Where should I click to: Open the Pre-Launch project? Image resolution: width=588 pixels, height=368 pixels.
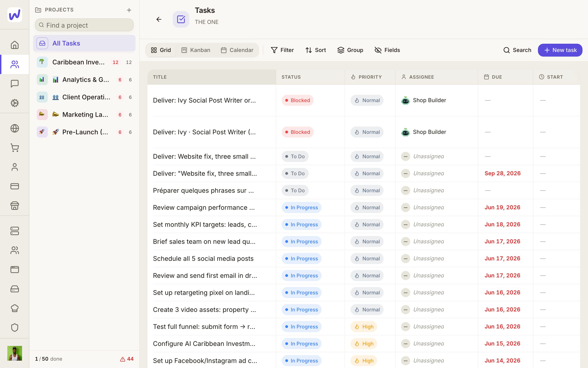(x=84, y=132)
